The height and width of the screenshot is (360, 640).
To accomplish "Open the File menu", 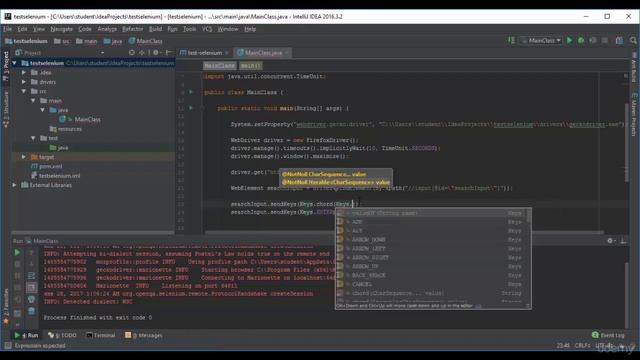I will [8, 29].
